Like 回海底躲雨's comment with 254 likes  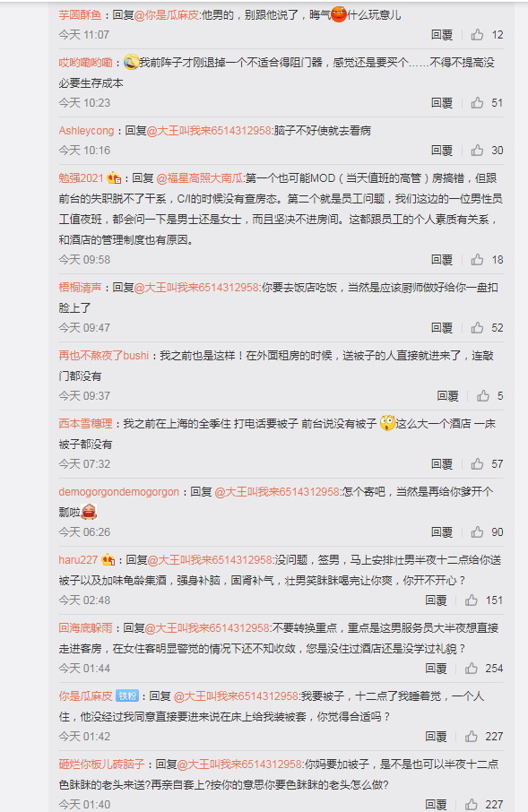pos(471,668)
